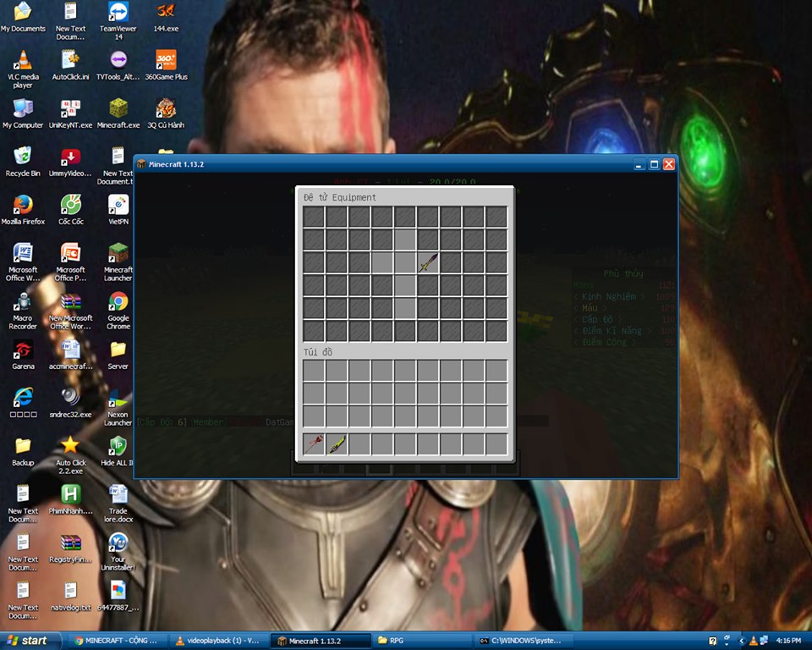This screenshot has height=650, width=812.
Task: Select the green bow item in the hotbar
Action: pos(337,444)
